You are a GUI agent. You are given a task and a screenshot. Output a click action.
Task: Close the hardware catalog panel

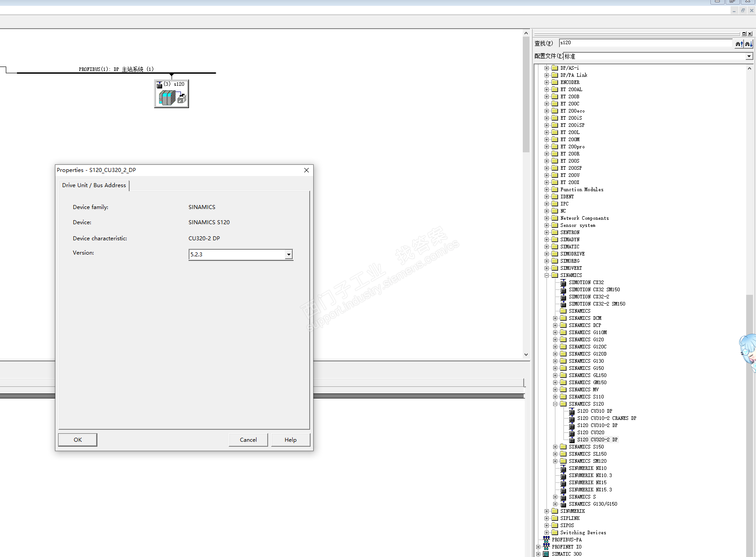pos(750,34)
